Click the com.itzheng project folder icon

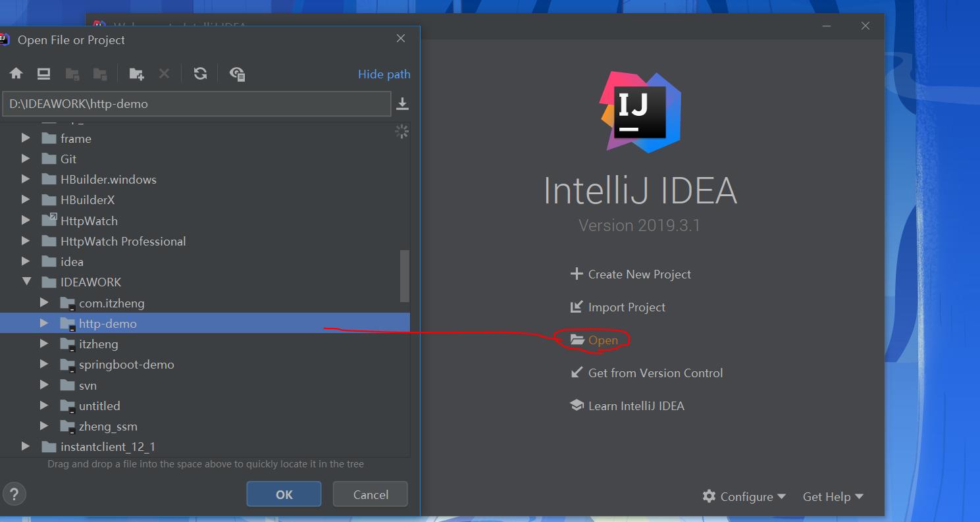click(68, 303)
